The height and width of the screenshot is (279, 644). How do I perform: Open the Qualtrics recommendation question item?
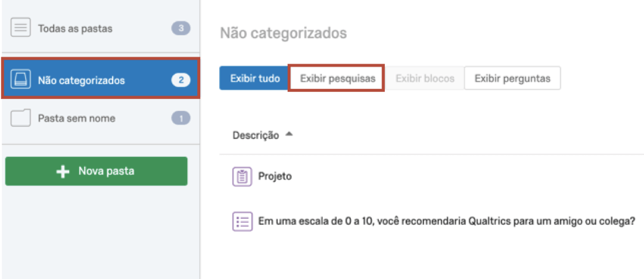446,222
